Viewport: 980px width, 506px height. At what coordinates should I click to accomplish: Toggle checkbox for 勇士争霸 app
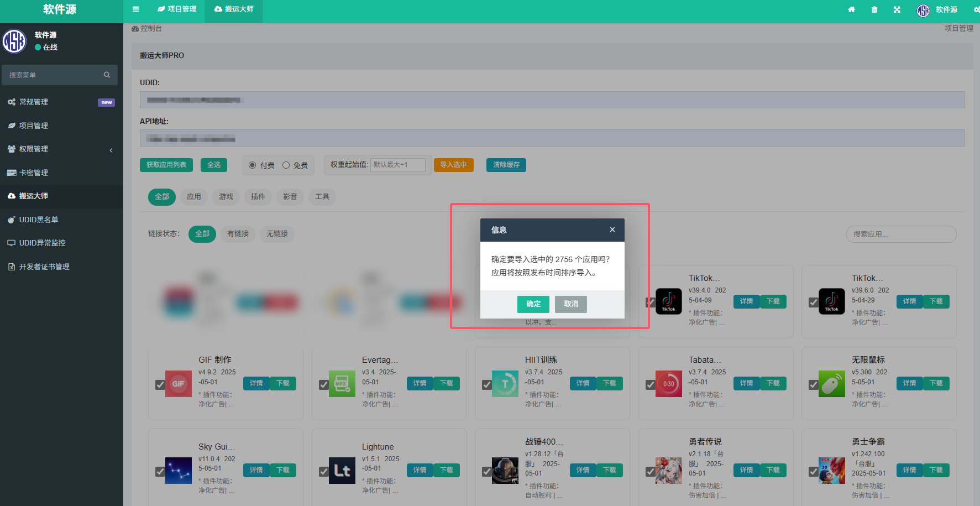click(x=814, y=471)
